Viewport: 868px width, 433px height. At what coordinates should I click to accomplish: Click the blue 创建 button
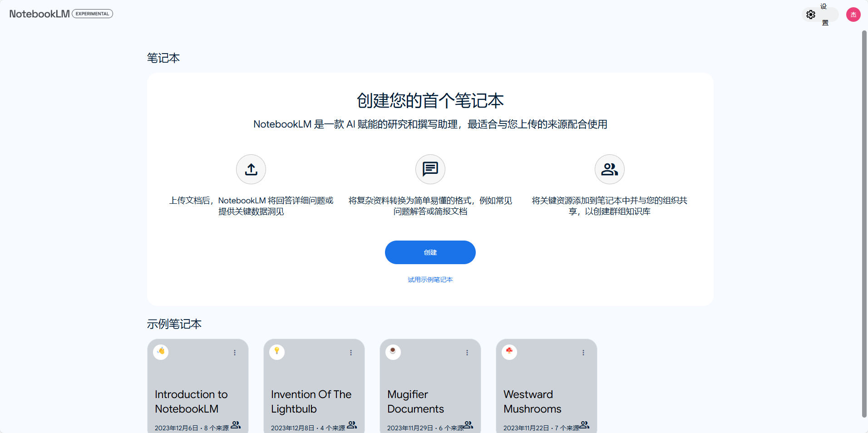pyautogui.click(x=430, y=252)
